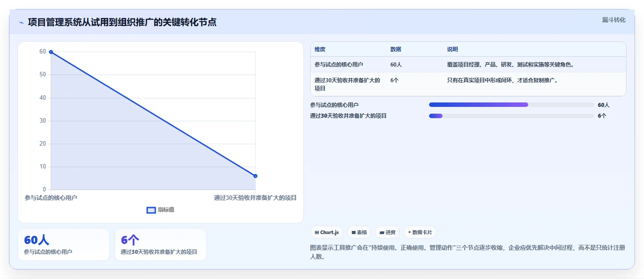Viewport: 644px width, 279px height.
Task: Click the title 项目管理系统从试用到组织推广的关键转化节点
Action: [x=122, y=22]
